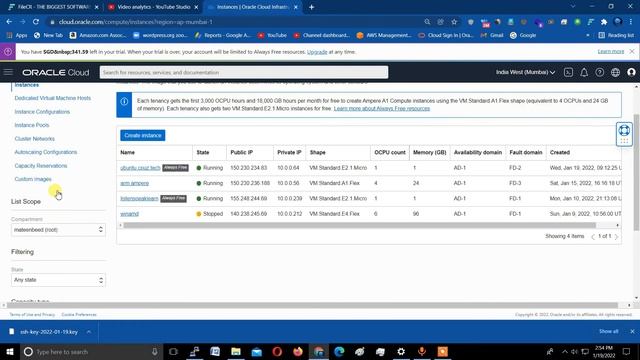
Task: Click Show all downloads
Action: [609, 331]
